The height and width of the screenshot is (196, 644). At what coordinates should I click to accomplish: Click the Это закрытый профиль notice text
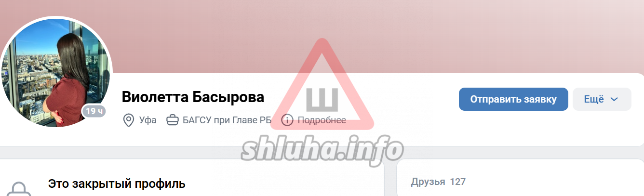tap(117, 183)
